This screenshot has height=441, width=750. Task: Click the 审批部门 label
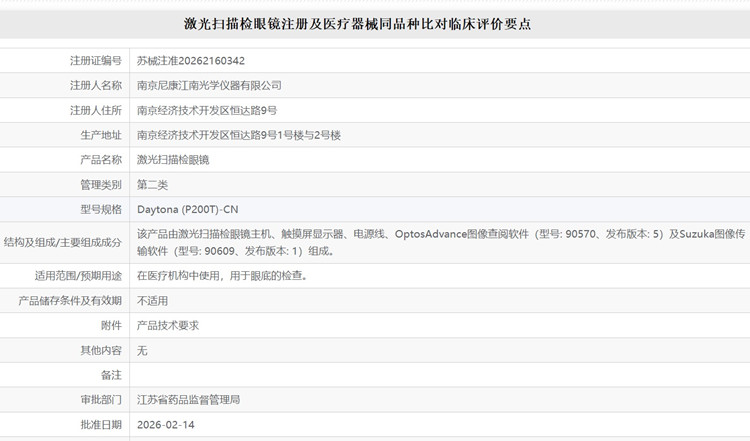(101, 400)
